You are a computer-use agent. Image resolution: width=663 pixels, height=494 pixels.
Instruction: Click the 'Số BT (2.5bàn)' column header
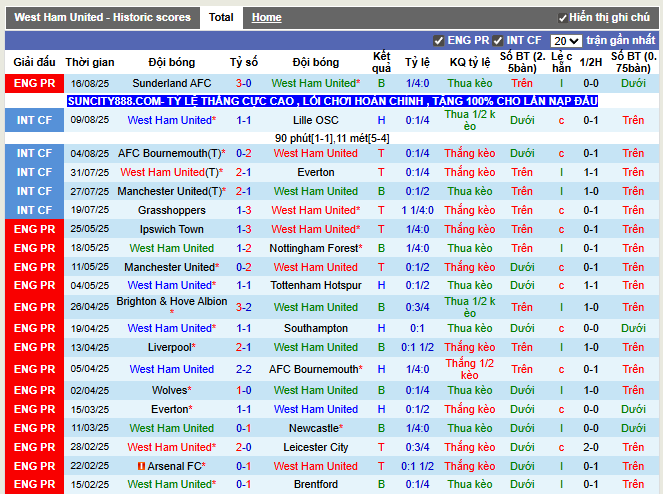[x=522, y=62]
